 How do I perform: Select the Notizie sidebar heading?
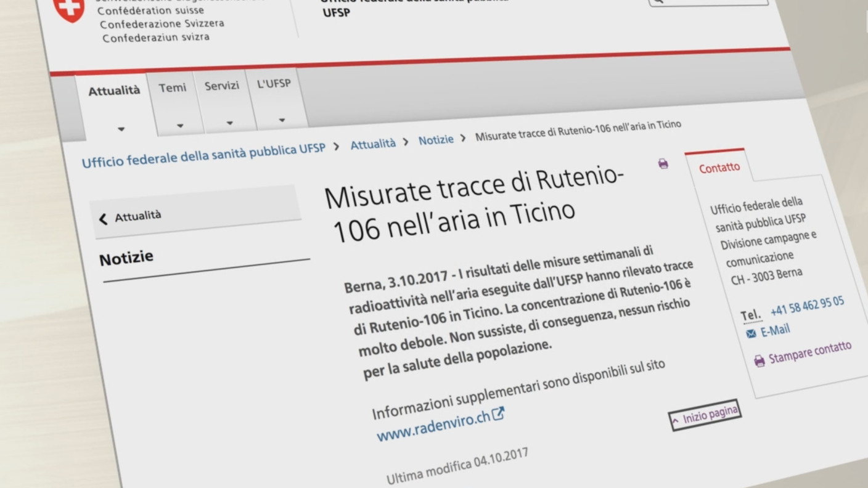(x=126, y=258)
